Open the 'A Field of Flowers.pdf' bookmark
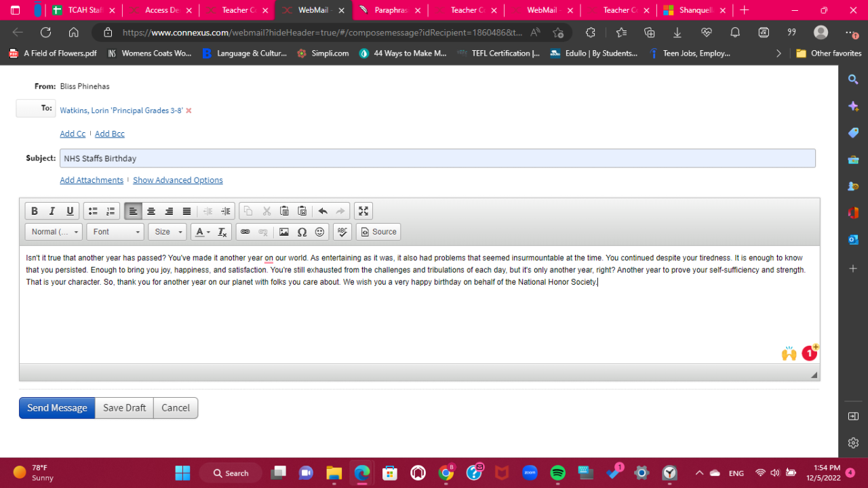The height and width of the screenshot is (488, 868). tap(54, 54)
